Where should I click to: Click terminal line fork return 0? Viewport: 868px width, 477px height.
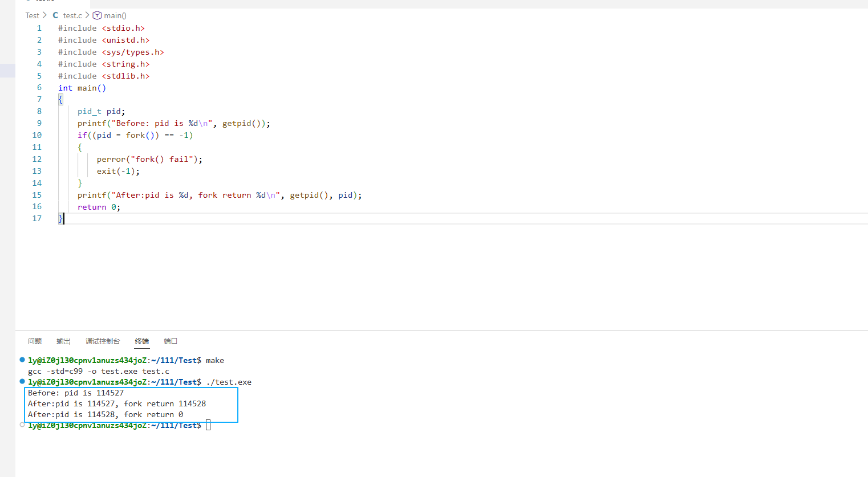[106, 414]
